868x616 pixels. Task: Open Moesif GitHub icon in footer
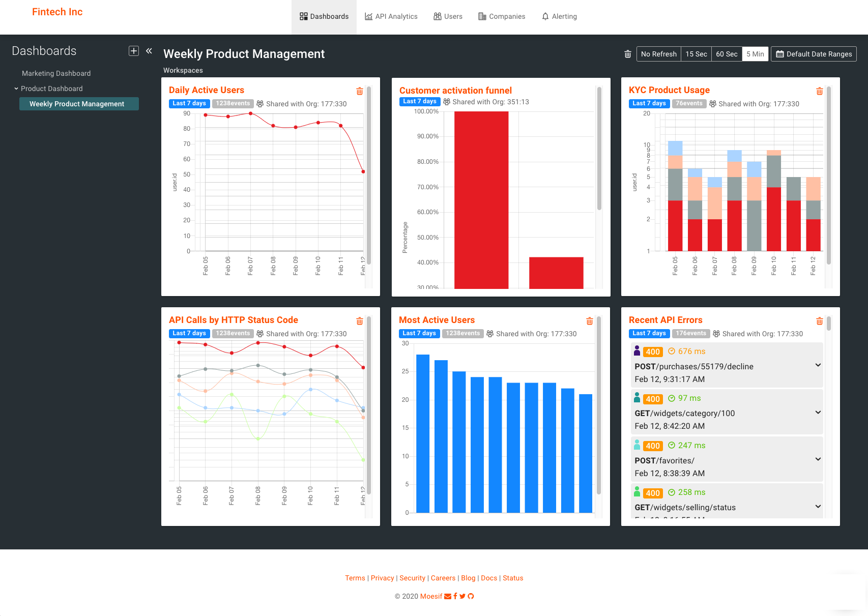[x=471, y=596]
